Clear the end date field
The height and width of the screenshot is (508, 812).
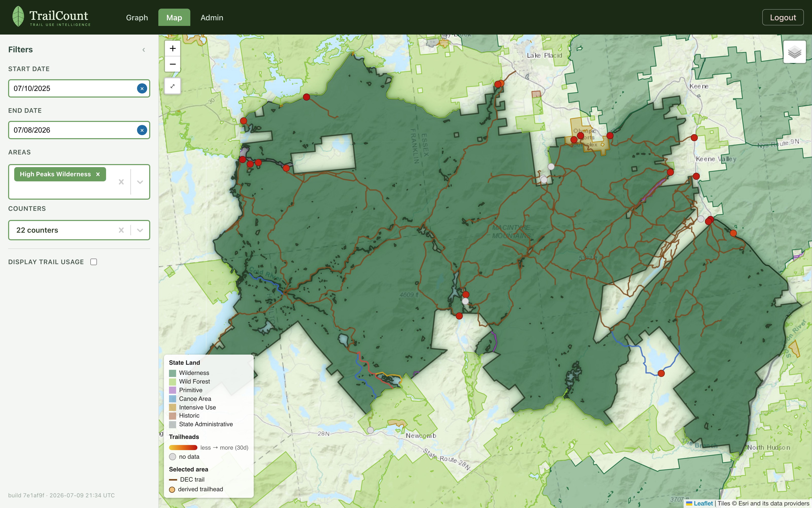point(142,130)
